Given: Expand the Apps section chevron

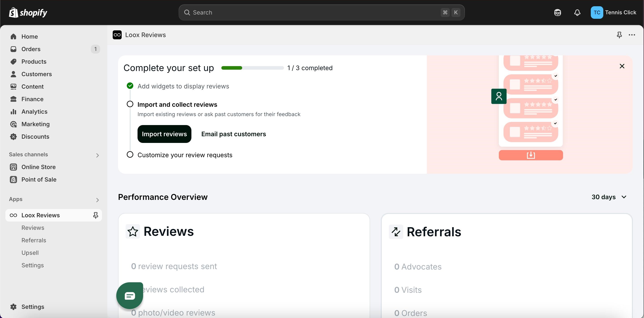Looking at the screenshot, I should pos(97,200).
